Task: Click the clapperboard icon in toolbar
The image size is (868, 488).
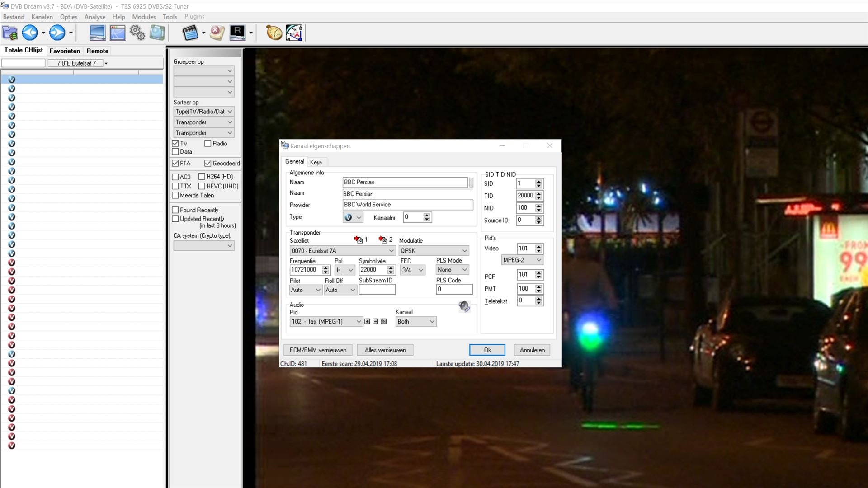Action: click(190, 33)
